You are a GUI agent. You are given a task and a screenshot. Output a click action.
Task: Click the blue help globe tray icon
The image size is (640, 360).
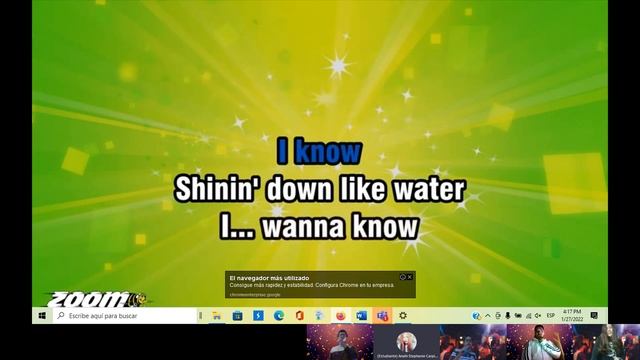pos(476,316)
